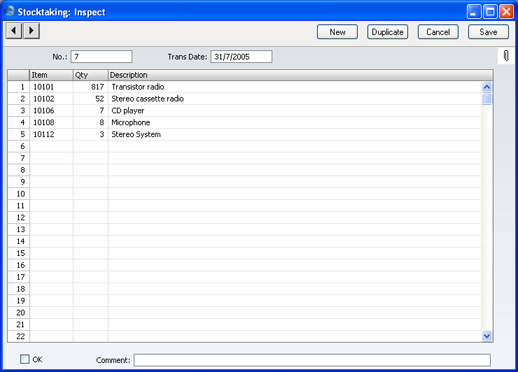Click the scroll up arrow in item grid

coord(487,87)
